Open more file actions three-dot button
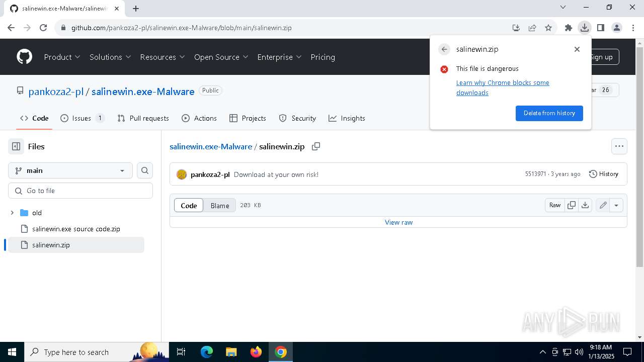Screen dimensions: 644x362 click(x=619, y=146)
